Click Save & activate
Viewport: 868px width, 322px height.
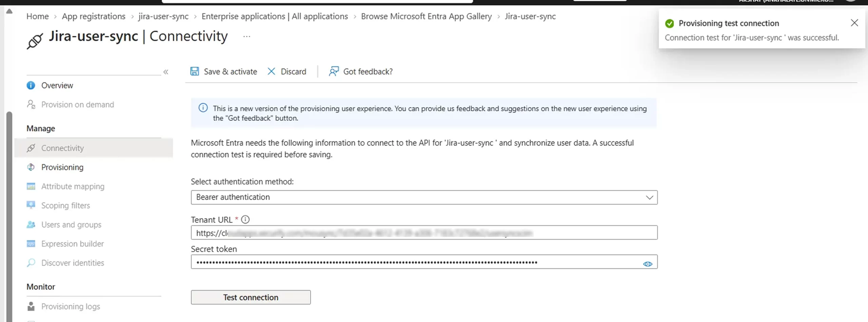pyautogui.click(x=223, y=71)
